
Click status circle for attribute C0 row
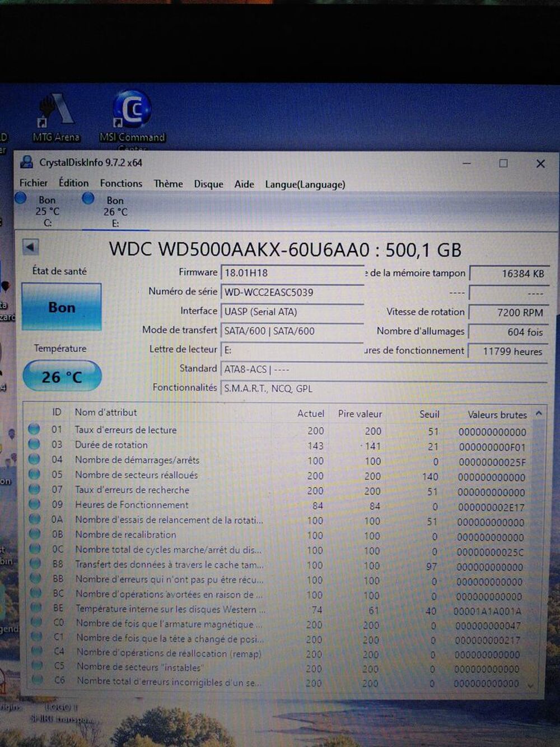pyautogui.click(x=36, y=622)
